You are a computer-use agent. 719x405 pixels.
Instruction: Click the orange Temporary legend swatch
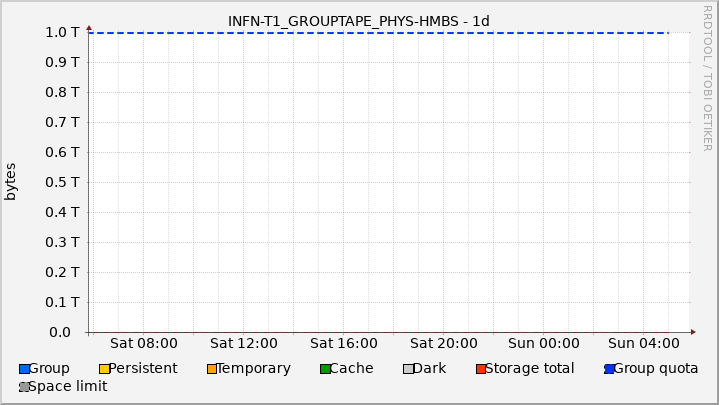(212, 369)
